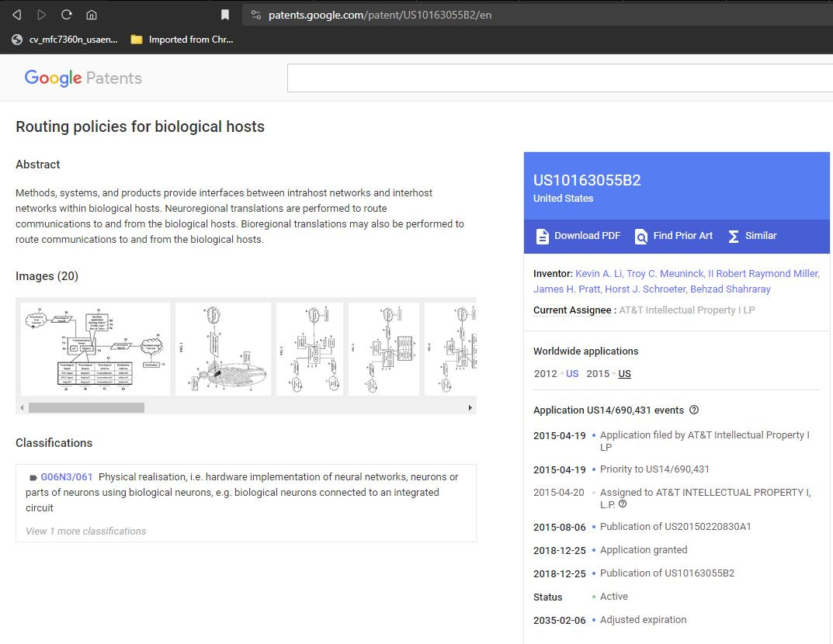Click the Current Assignee label
The height and width of the screenshot is (644, 833).
click(x=572, y=310)
